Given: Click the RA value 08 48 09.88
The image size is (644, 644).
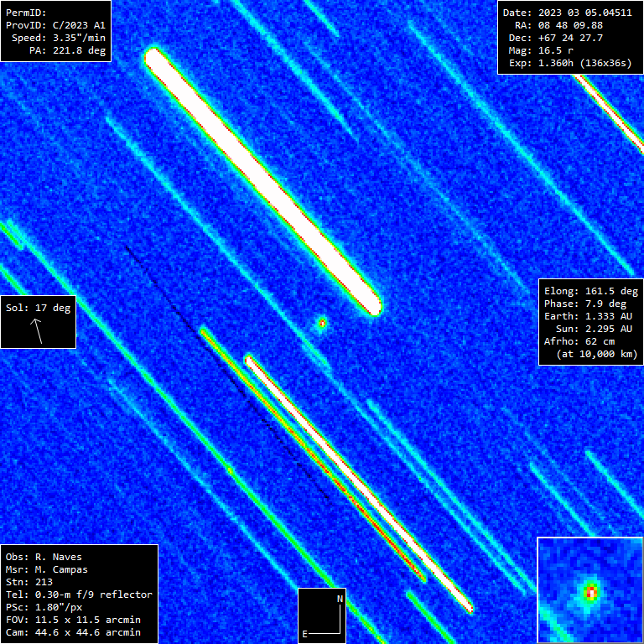Looking at the screenshot, I should pyautogui.click(x=570, y=25).
